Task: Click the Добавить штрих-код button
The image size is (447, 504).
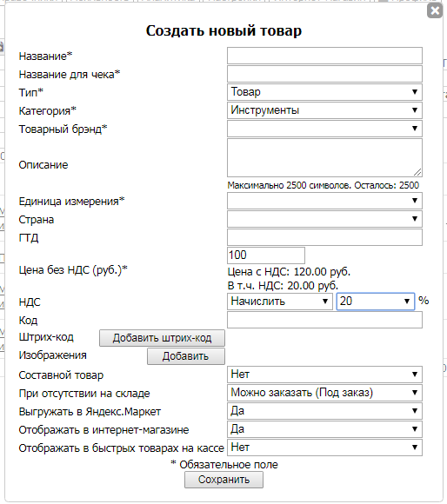Action: (x=162, y=338)
